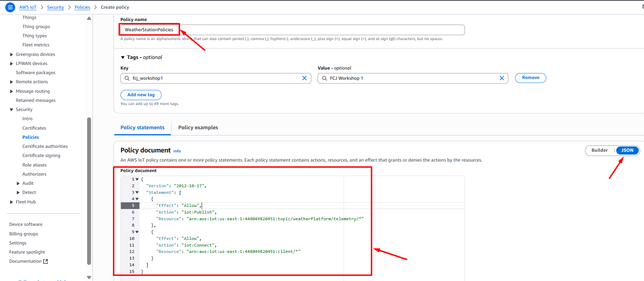Image resolution: width=644 pixels, height=281 pixels.
Task: Collapse the Security sidebar section
Action: click(x=12, y=110)
